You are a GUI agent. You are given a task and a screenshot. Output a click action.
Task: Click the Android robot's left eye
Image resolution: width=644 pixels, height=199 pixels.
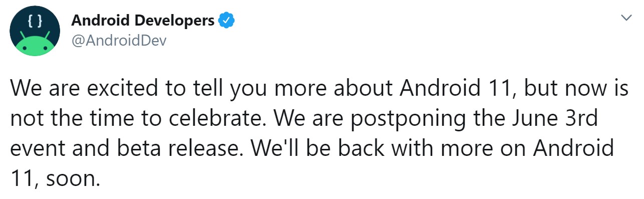(x=25, y=48)
